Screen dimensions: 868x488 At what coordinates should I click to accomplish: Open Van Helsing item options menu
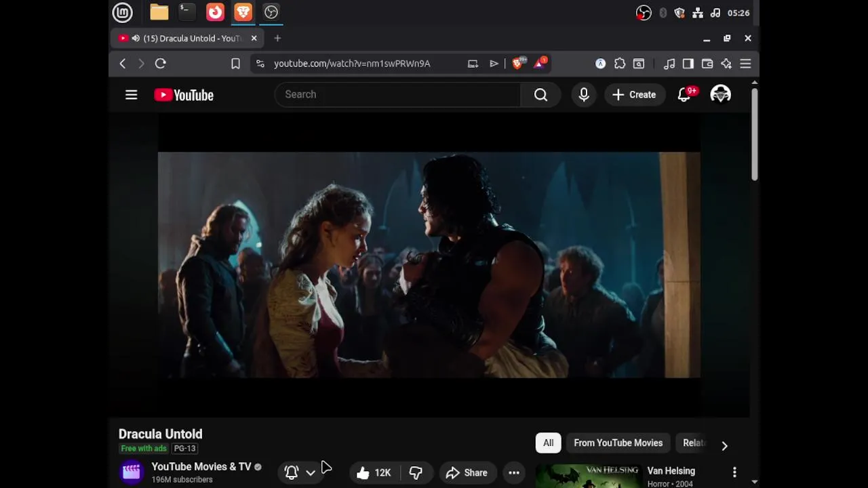[x=734, y=472]
